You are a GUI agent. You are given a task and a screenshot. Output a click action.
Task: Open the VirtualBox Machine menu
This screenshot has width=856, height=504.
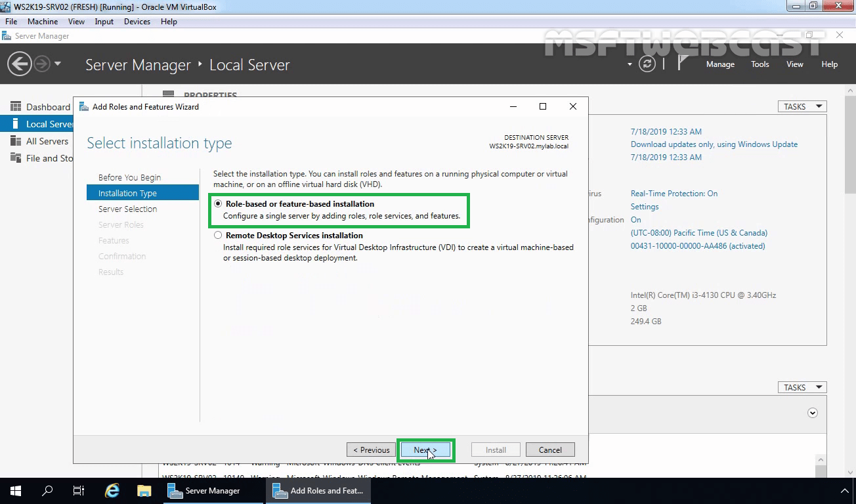coord(43,22)
